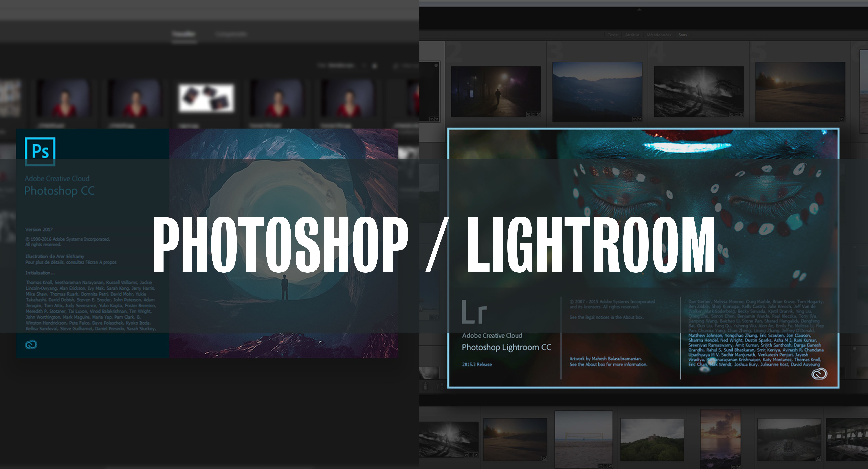Click the A-Z sort direction icon

coord(440,386)
